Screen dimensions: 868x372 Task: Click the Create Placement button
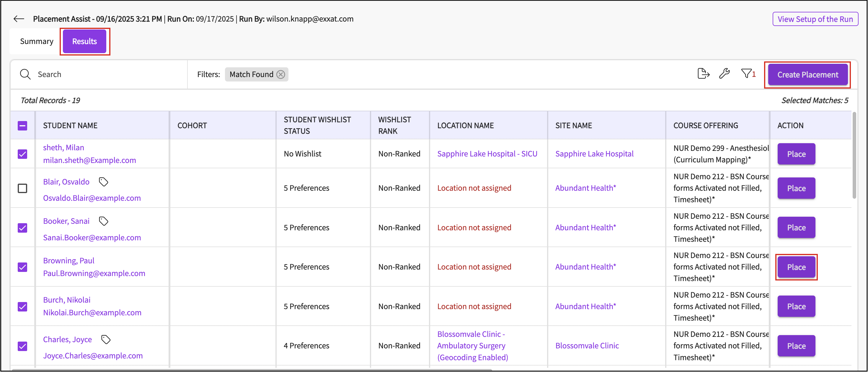tap(807, 74)
